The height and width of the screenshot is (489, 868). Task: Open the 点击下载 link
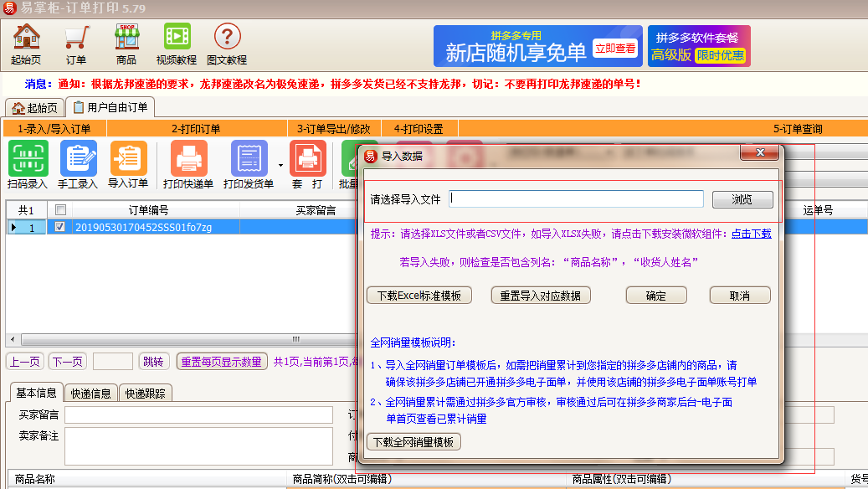tap(751, 234)
